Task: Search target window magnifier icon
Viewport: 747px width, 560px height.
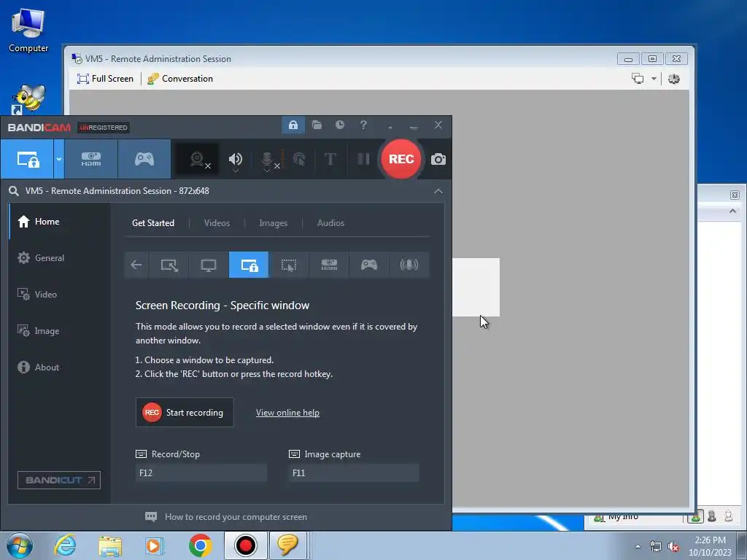Action: coord(14,191)
